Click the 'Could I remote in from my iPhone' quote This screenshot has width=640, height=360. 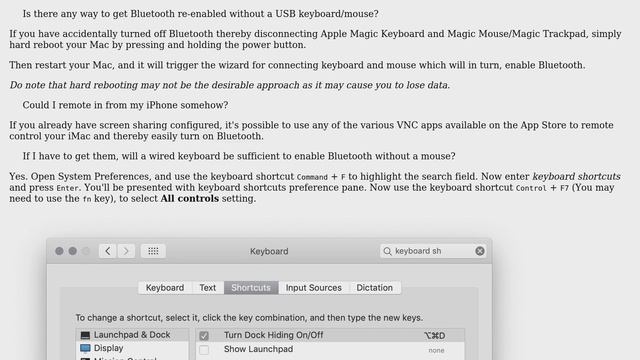[125, 105]
